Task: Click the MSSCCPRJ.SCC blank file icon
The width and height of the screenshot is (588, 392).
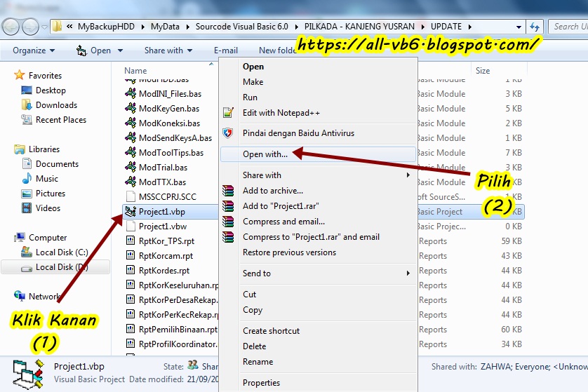Action: (131, 196)
